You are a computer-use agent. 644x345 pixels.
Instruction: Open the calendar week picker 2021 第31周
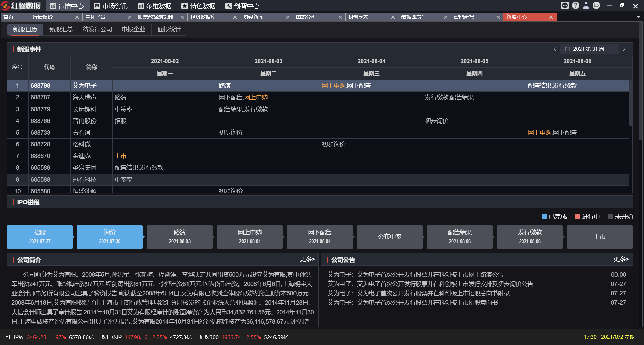click(589, 49)
